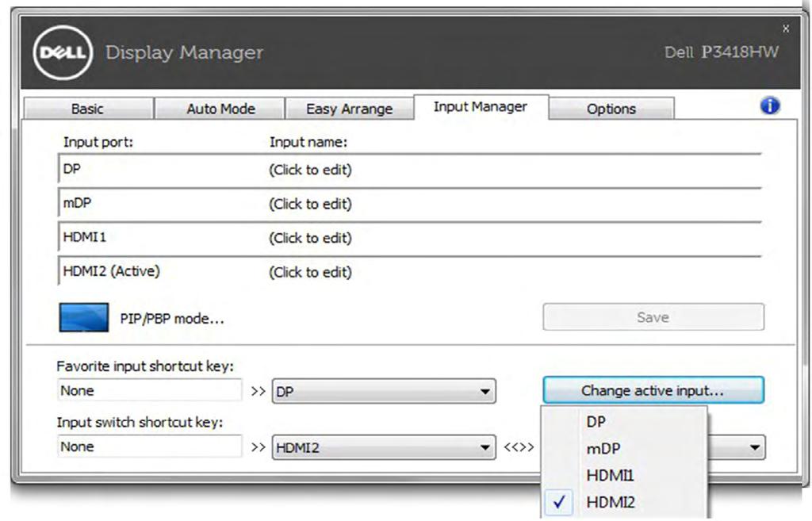Edit the input name for HDMI2 (Active)

pos(310,273)
